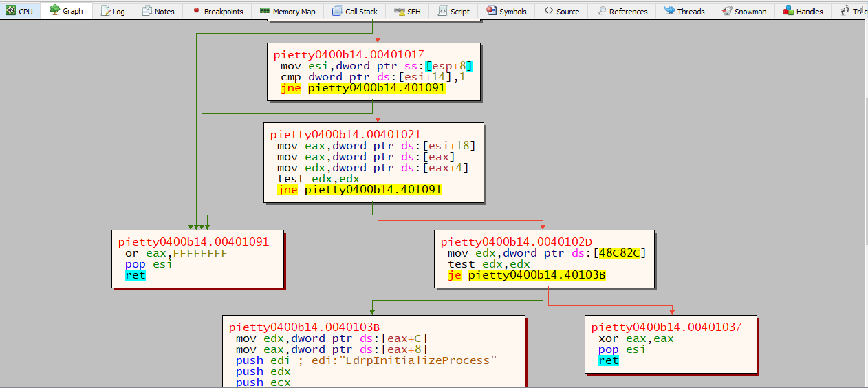Click the Memory Map chip icon

265,11
